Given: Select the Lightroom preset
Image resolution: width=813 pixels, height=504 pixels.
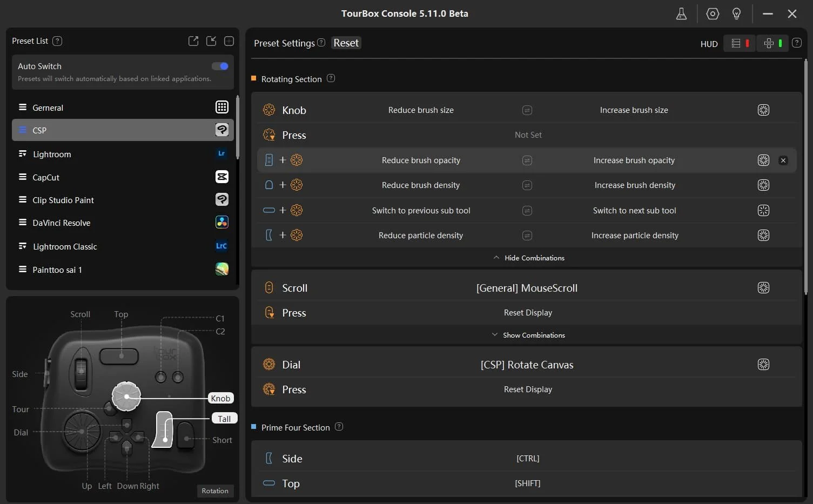Looking at the screenshot, I should point(123,154).
